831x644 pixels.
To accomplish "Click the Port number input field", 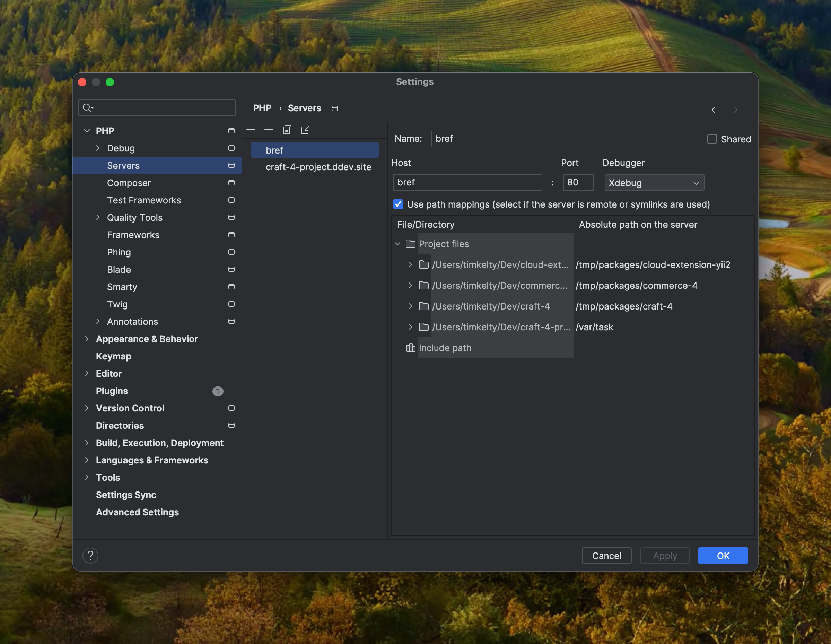I will pos(577,183).
